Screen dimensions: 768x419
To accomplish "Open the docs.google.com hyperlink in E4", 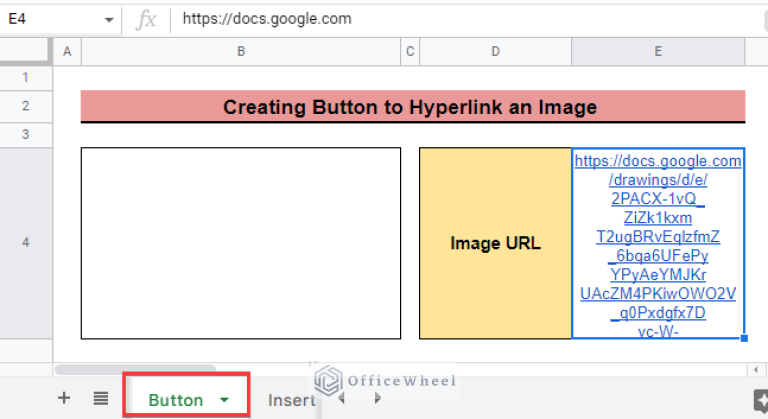I will click(657, 161).
